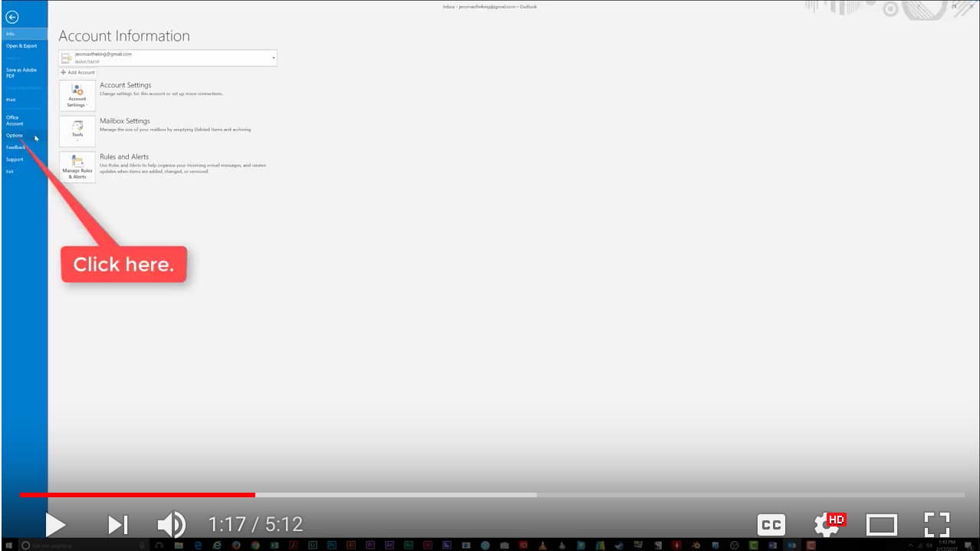Open the Mailbox Settings Tools dropdown
980x551 pixels.
[77, 131]
